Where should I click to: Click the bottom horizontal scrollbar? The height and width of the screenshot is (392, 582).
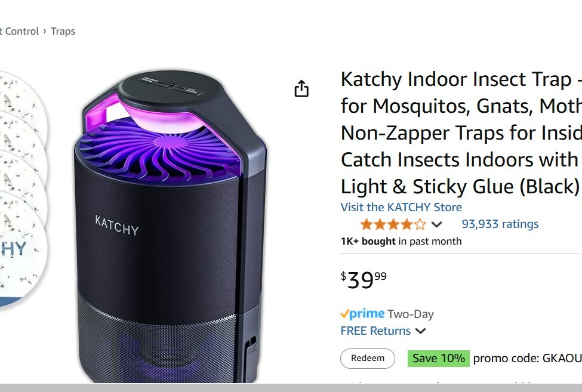point(291,388)
